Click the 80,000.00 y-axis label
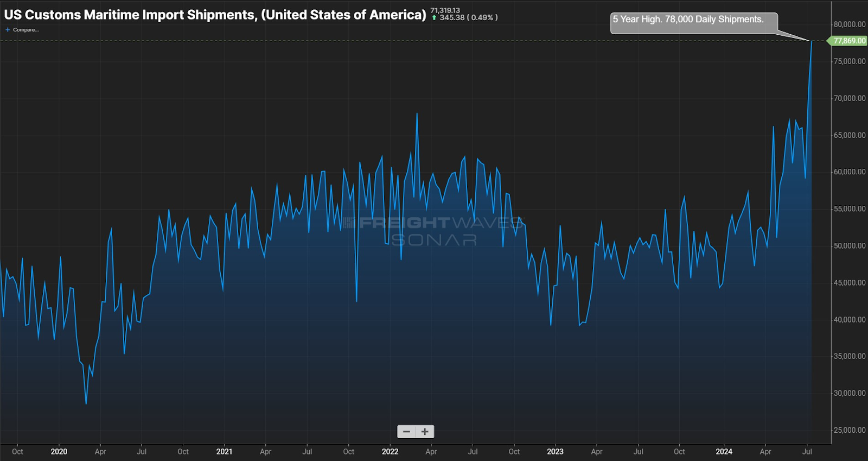Viewport: 868px width, 461px height. [850, 24]
